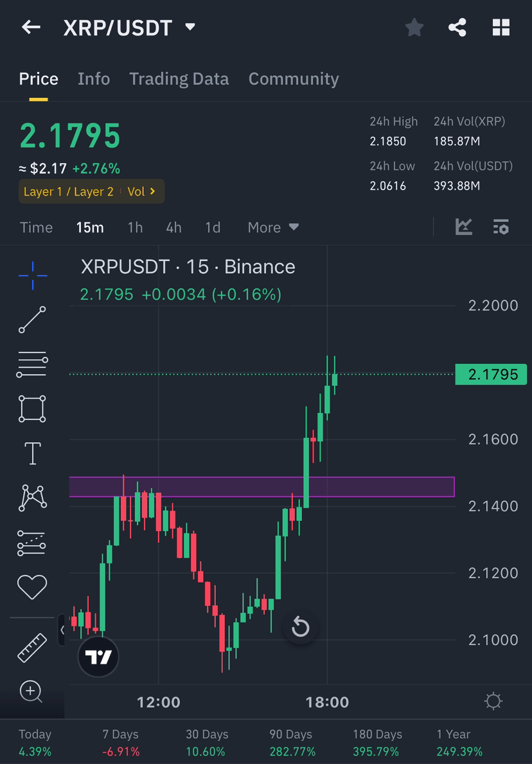Tap the 2.2000 price axis label
The width and height of the screenshot is (532, 764).
(x=493, y=305)
